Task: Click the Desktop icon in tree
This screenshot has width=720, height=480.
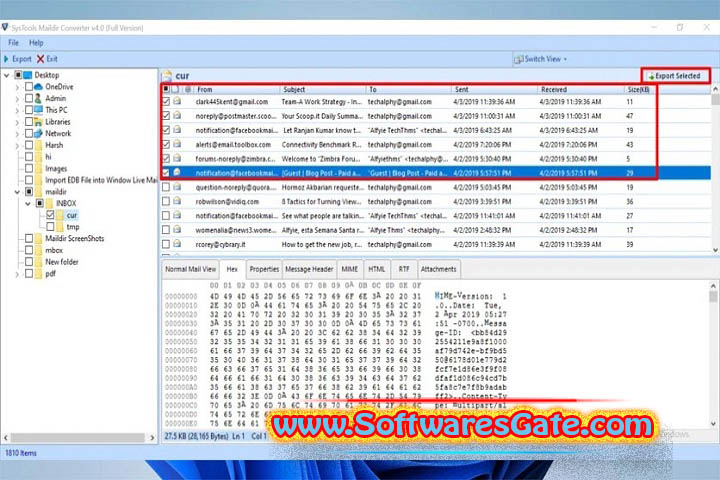Action: pyautogui.click(x=28, y=75)
